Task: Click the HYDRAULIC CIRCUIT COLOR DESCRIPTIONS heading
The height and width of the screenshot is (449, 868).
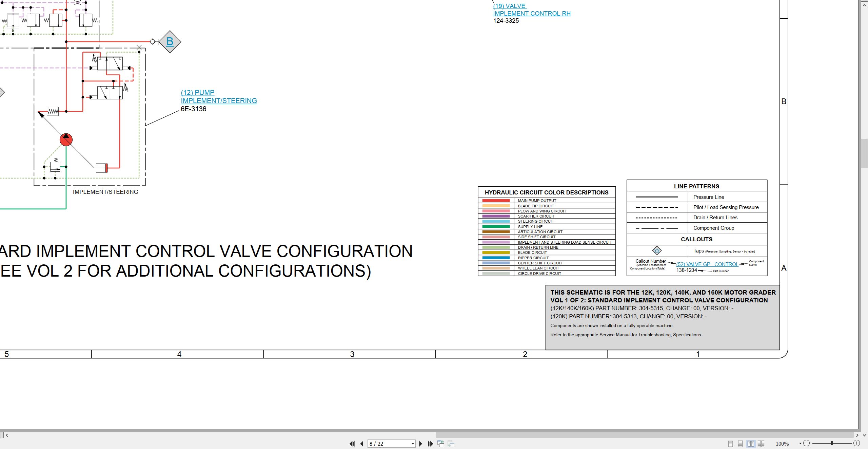Action: (547, 192)
